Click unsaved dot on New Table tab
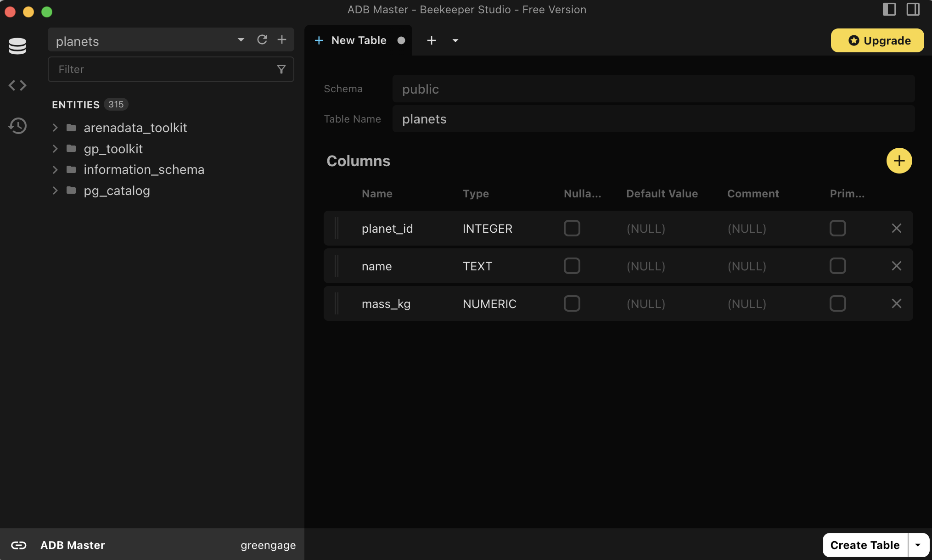 point(401,40)
